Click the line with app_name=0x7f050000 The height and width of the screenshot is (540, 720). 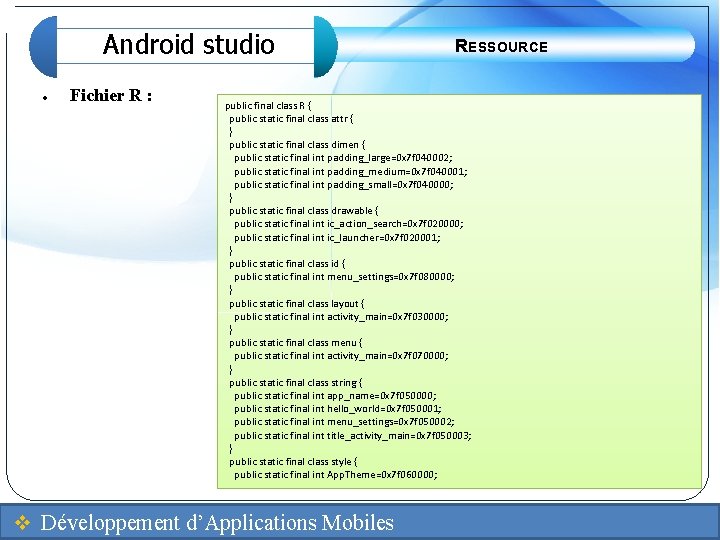[x=335, y=396]
